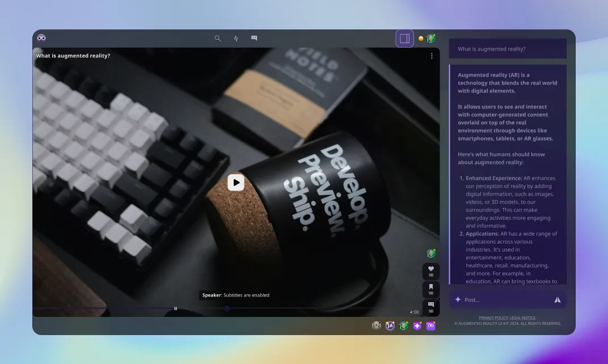Open the Privacy Policy link
The image size is (608, 364).
tap(493, 318)
